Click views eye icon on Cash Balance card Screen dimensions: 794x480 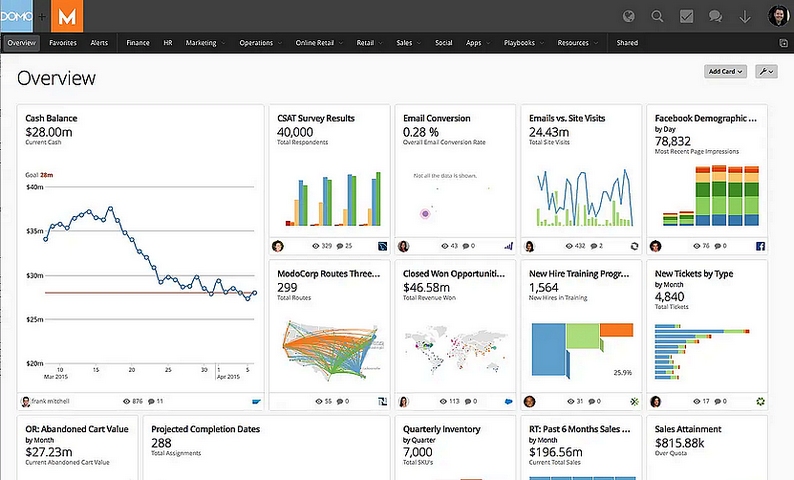click(127, 401)
